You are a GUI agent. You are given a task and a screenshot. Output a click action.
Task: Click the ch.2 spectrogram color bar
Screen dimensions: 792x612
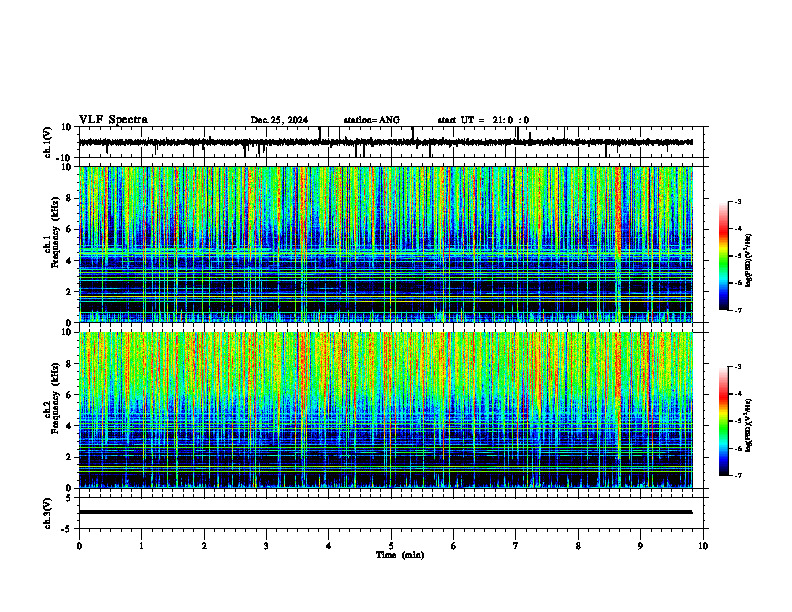click(x=723, y=421)
